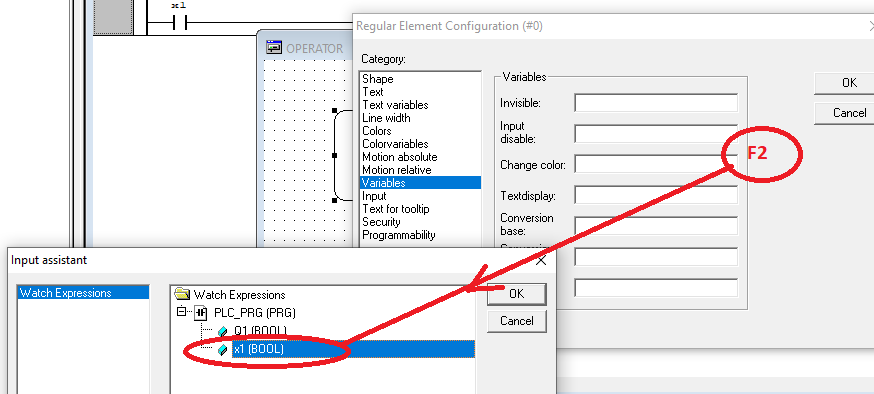Click the PLC_PRG program icon
Image resolution: width=874 pixels, height=394 pixels.
click(201, 313)
